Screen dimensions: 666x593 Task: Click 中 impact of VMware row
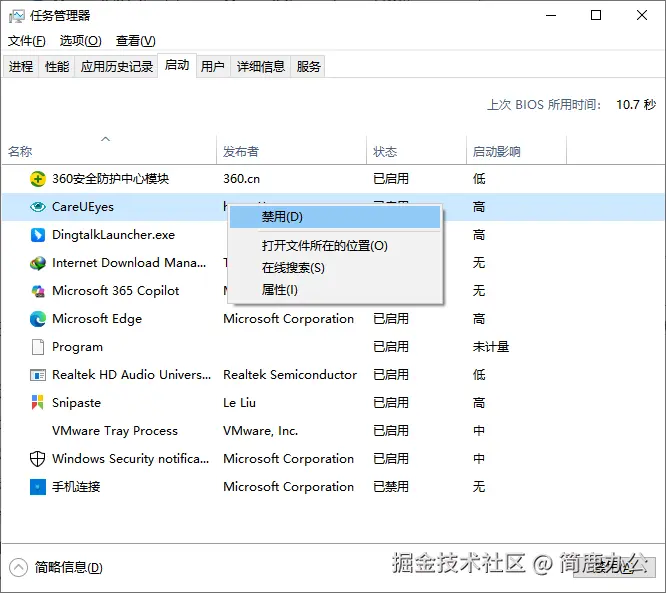[x=479, y=431]
